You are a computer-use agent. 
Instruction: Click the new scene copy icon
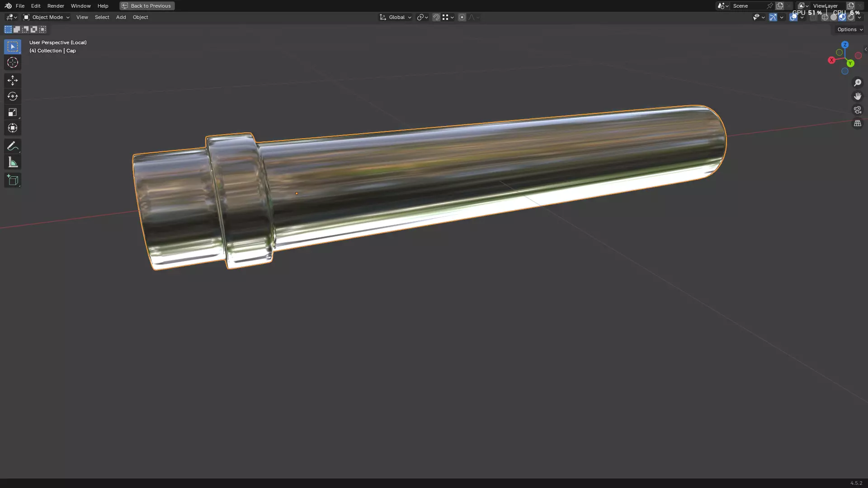pyautogui.click(x=780, y=6)
